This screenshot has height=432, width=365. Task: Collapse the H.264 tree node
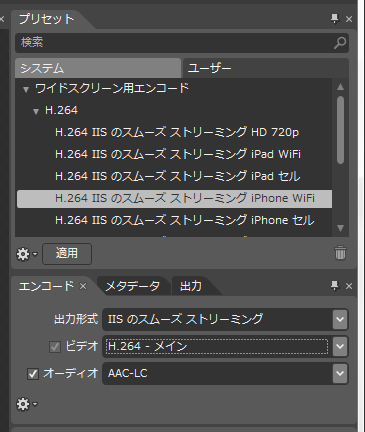[36, 111]
